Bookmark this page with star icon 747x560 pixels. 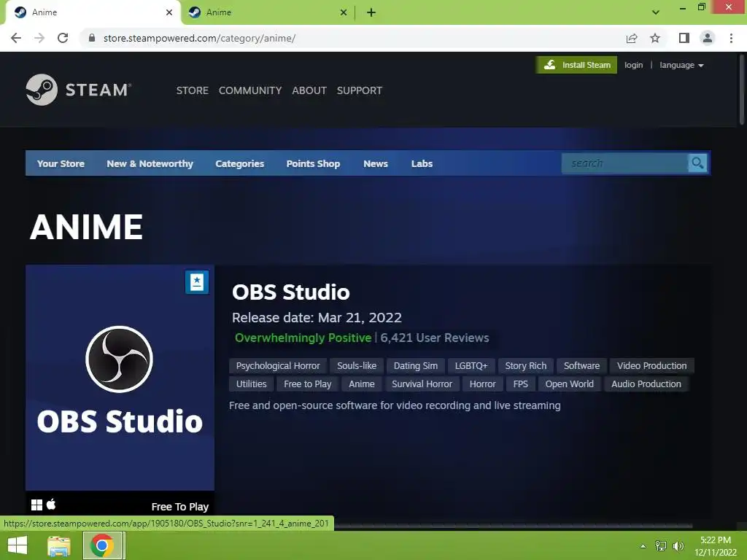click(655, 38)
